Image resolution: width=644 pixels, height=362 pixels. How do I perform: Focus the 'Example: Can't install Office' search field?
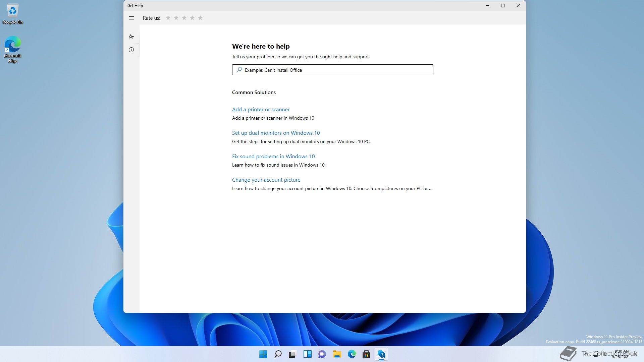pos(332,70)
